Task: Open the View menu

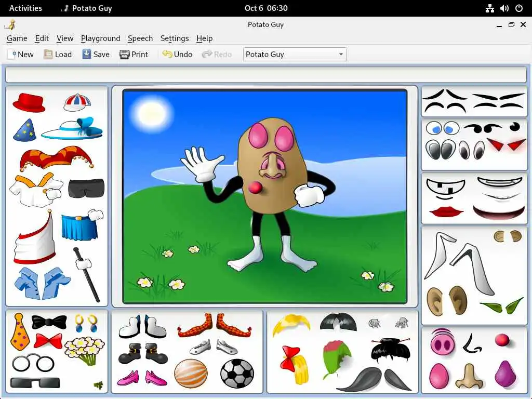Action: click(x=65, y=38)
